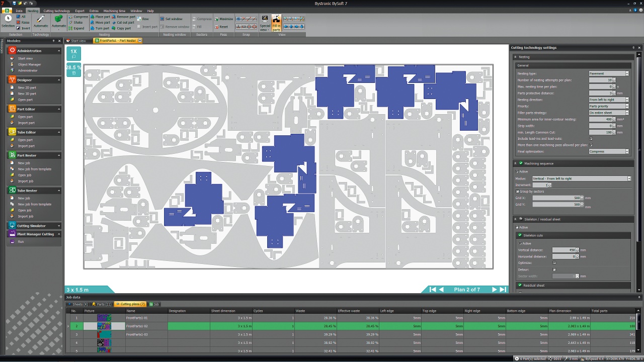644x362 pixels.
Task: Click Remove part tool
Action: pyautogui.click(x=124, y=17)
